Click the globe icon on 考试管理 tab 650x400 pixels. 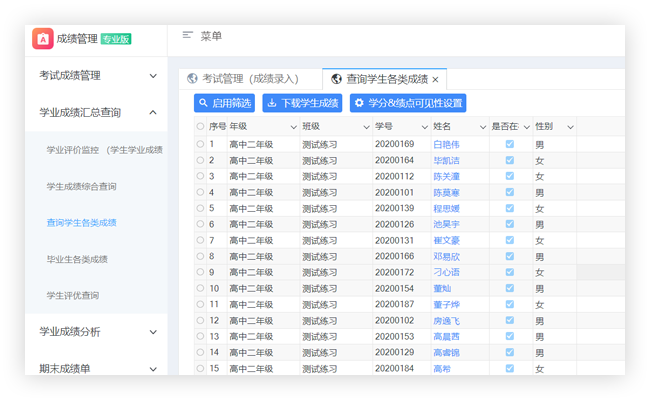(x=192, y=78)
